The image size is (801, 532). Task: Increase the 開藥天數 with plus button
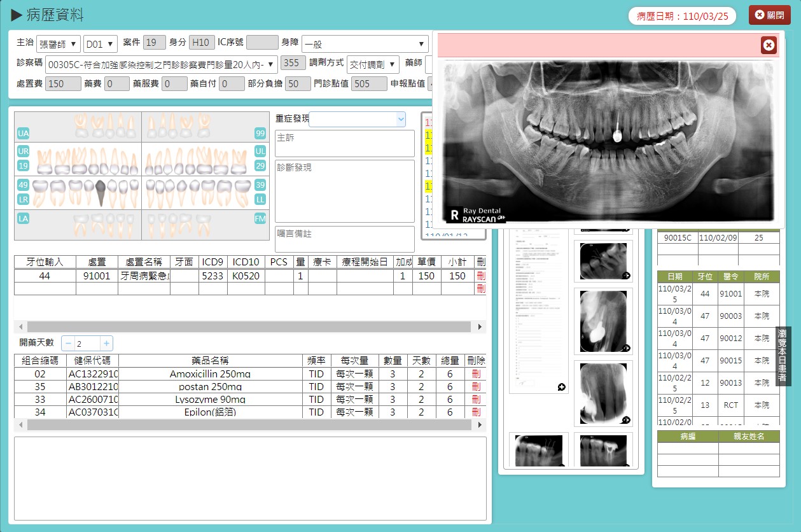107,344
